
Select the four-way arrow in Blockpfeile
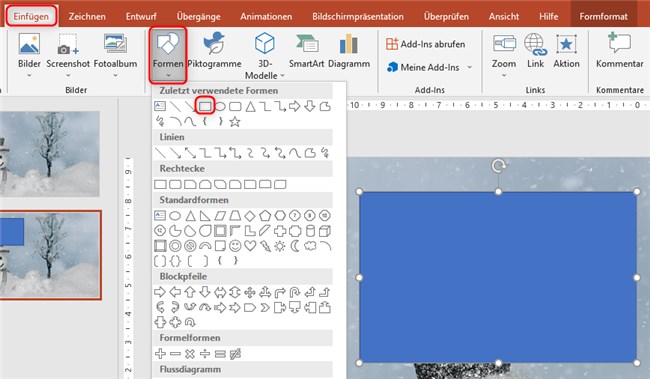pyautogui.click(x=250, y=292)
